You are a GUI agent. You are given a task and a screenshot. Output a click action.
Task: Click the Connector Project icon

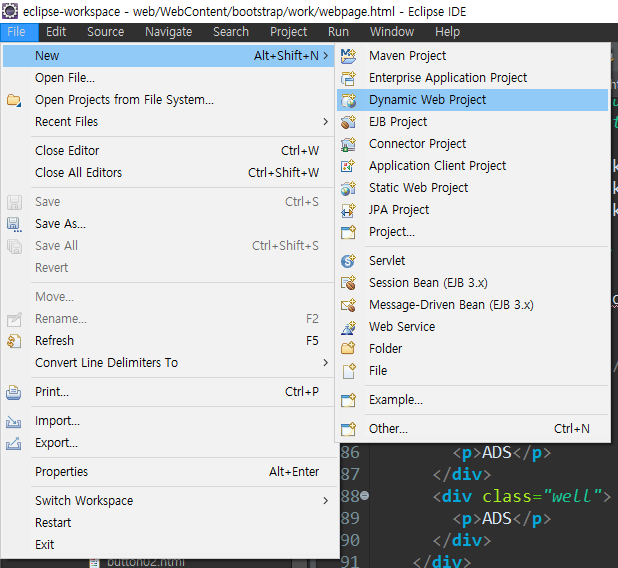[x=348, y=144]
